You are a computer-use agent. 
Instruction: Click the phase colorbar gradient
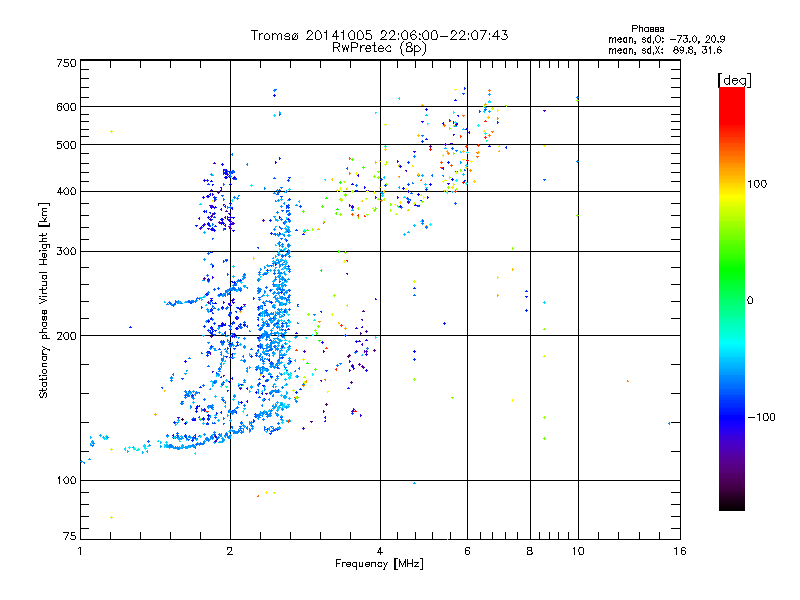click(732, 298)
